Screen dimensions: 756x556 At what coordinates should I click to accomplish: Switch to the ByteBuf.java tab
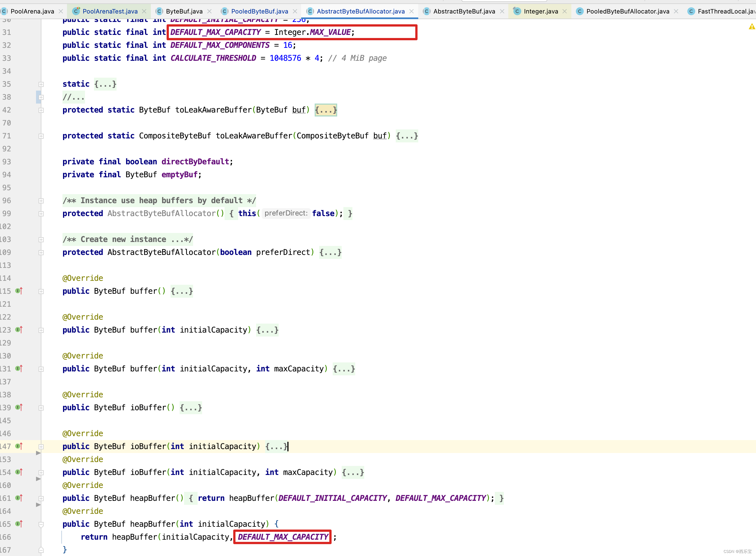tap(184, 11)
